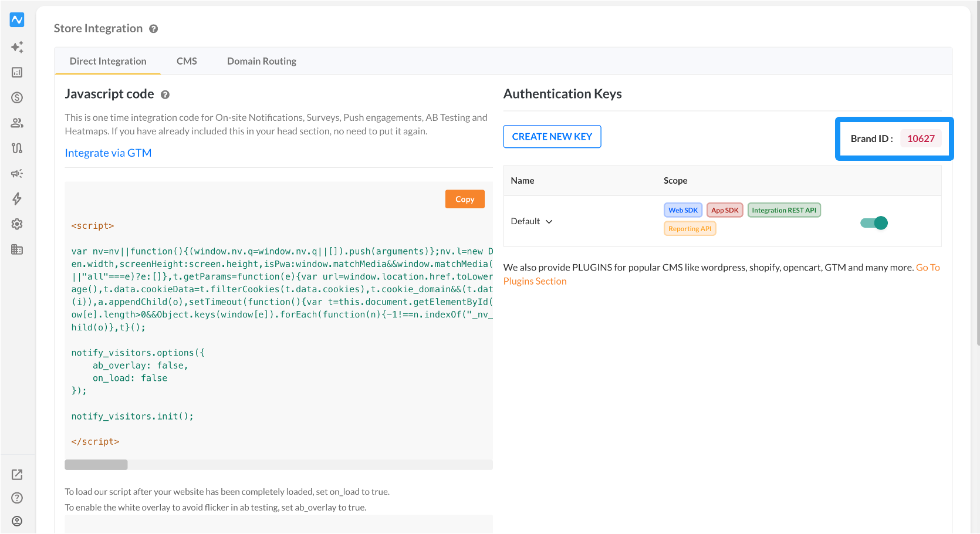Click help icon next to Javascript code
980x534 pixels.
pos(165,94)
